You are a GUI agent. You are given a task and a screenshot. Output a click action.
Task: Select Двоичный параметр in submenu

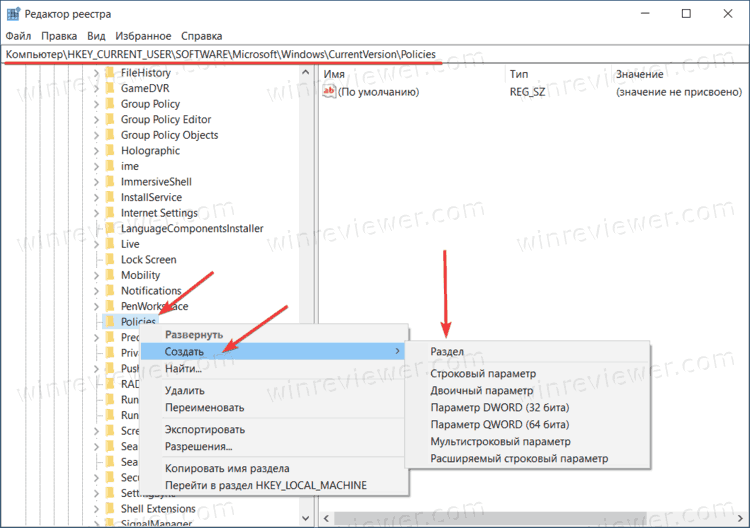coord(528,391)
